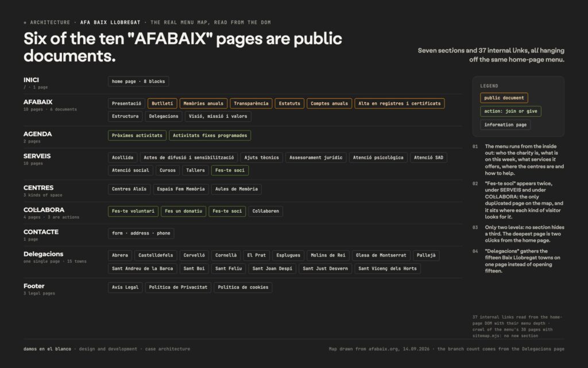588x368 pixels.
Task: Open the Sant Feliu chip
Action: click(229, 269)
